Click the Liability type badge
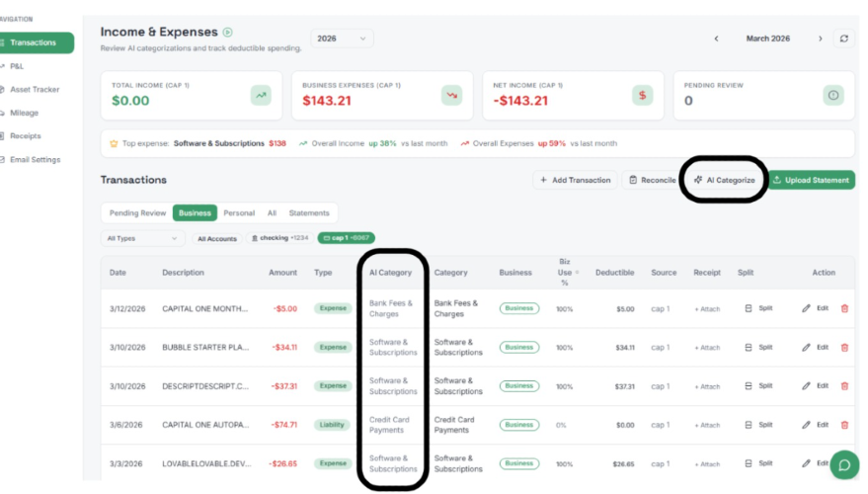This screenshot has width=868, height=494. [332, 425]
